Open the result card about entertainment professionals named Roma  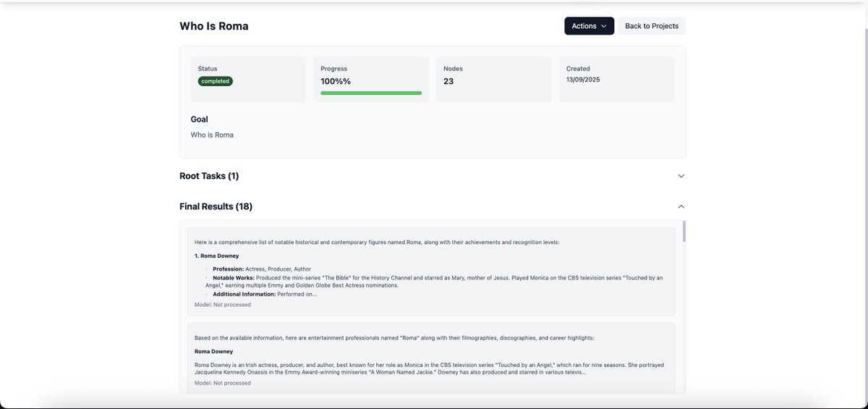(431, 358)
